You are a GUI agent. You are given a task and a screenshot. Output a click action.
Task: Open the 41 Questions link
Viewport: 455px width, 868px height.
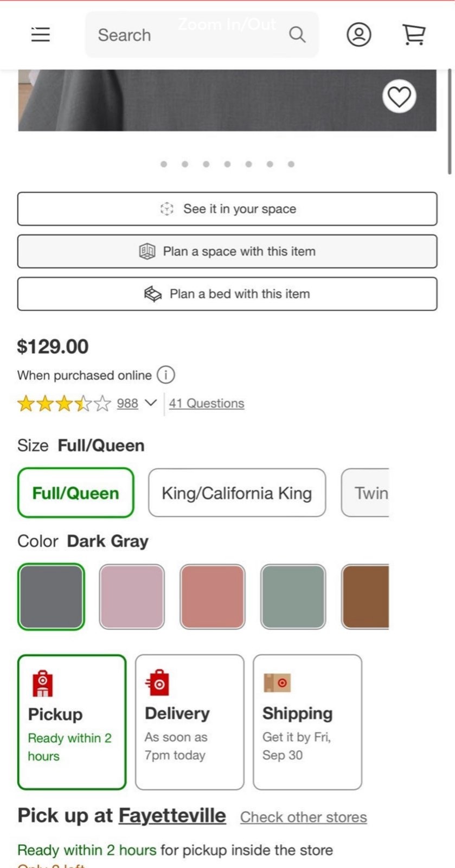pos(207,404)
